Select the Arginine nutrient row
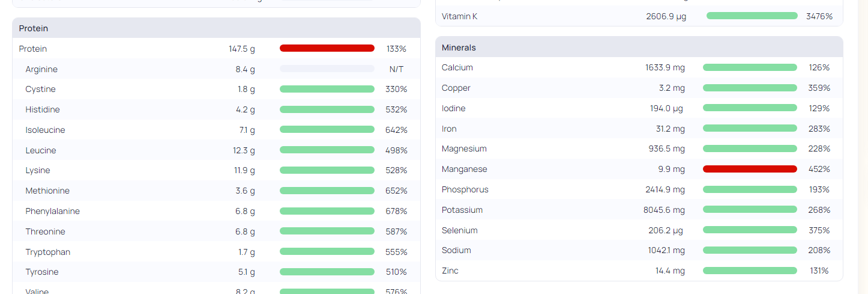This screenshot has height=294, width=868. pyautogui.click(x=216, y=69)
